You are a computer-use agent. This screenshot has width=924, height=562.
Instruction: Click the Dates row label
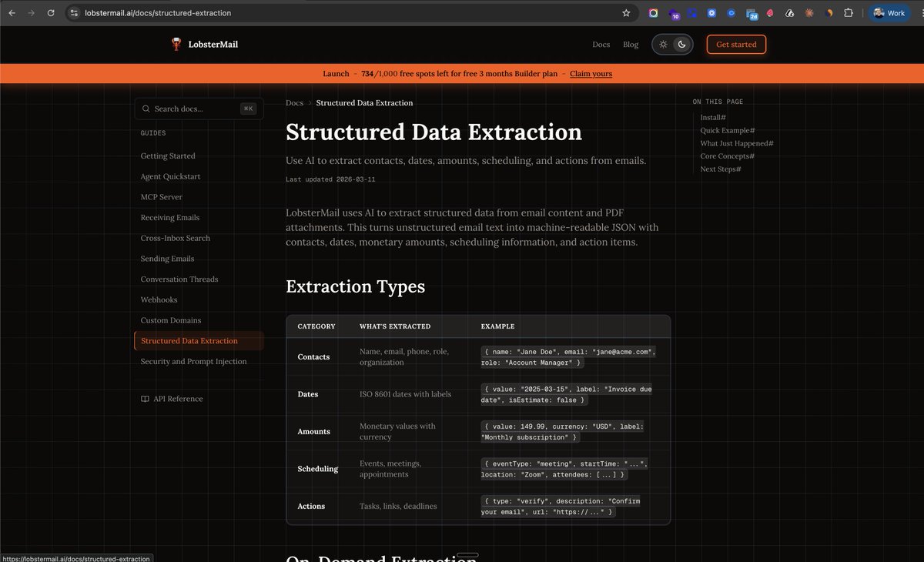(307, 394)
